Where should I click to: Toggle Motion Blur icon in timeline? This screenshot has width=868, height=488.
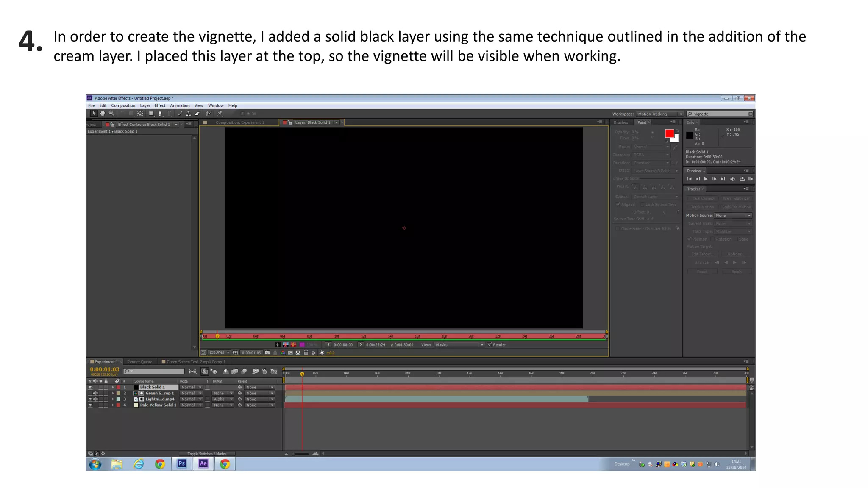(244, 372)
